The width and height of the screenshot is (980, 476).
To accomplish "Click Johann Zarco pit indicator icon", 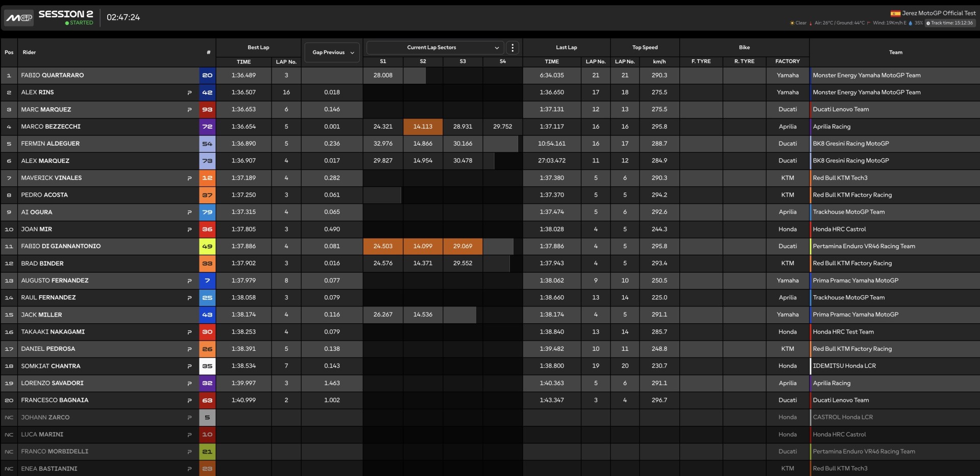I will click(189, 418).
